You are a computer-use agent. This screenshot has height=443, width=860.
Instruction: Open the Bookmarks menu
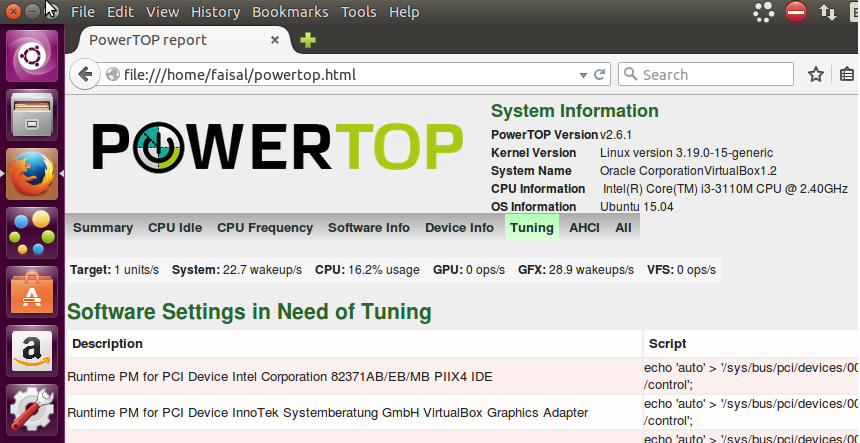290,12
